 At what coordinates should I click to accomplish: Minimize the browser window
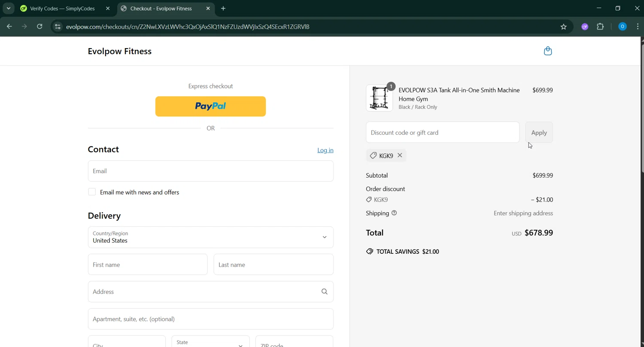click(x=599, y=8)
